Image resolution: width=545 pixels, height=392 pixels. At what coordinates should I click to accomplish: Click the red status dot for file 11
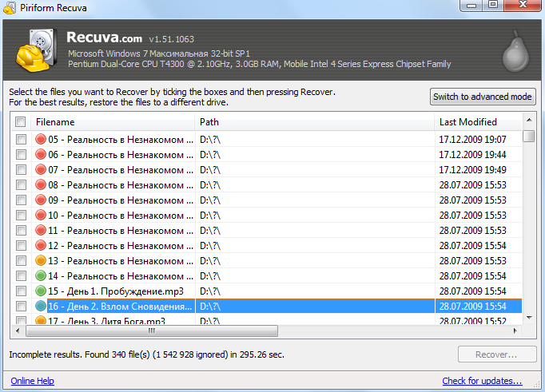[41, 230]
